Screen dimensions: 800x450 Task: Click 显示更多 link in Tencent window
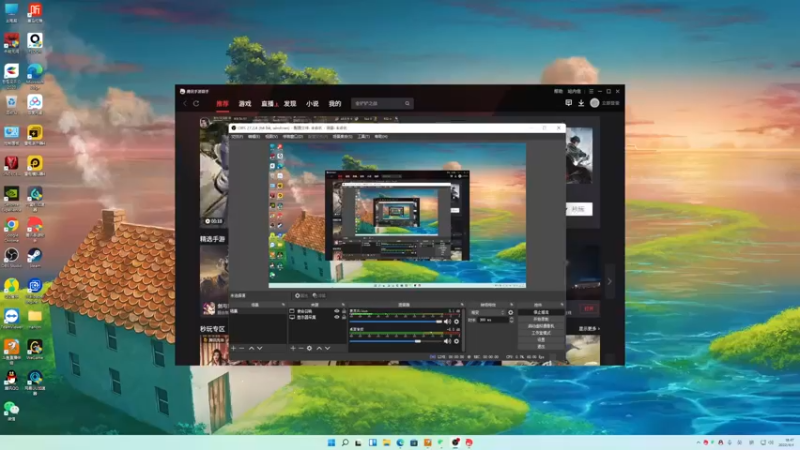click(x=589, y=329)
